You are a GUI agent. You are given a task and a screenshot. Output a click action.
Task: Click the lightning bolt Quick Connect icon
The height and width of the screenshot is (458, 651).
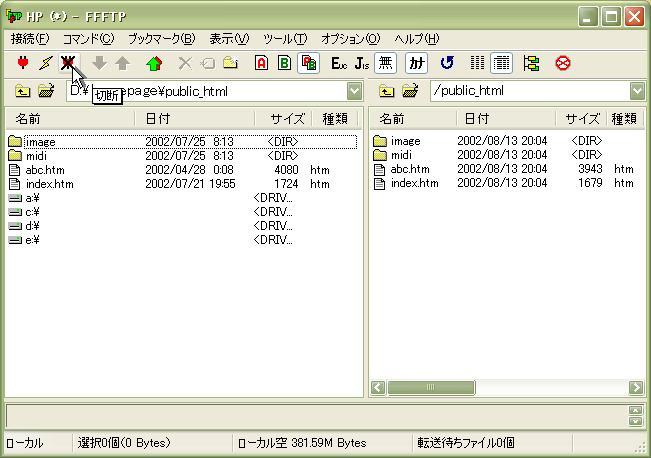pos(45,63)
